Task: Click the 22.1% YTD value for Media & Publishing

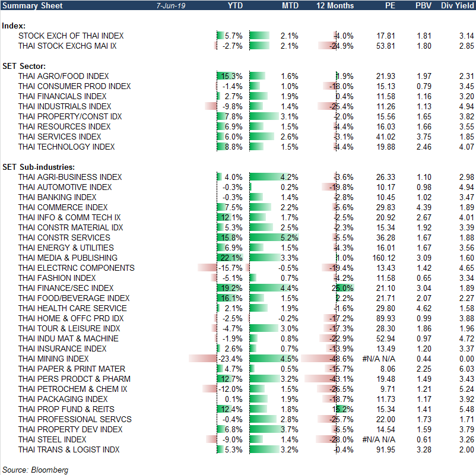Action: pyautogui.click(x=231, y=258)
